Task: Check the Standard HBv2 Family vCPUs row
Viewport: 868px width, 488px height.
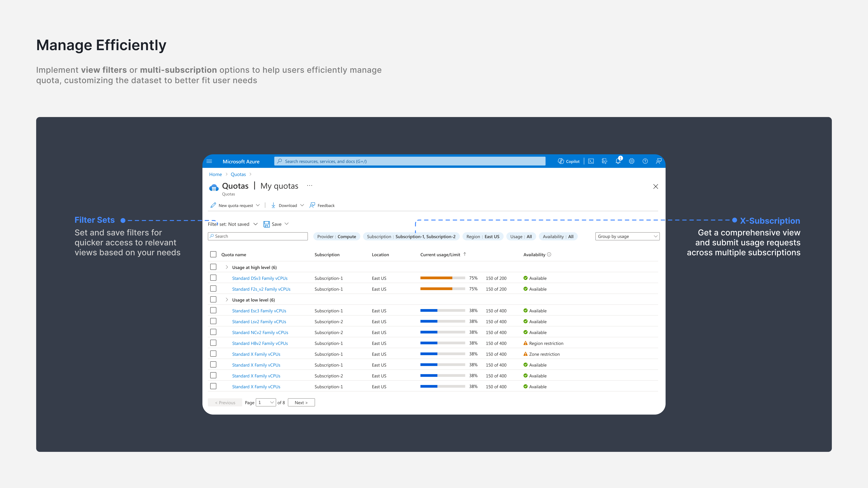Action: [x=213, y=343]
